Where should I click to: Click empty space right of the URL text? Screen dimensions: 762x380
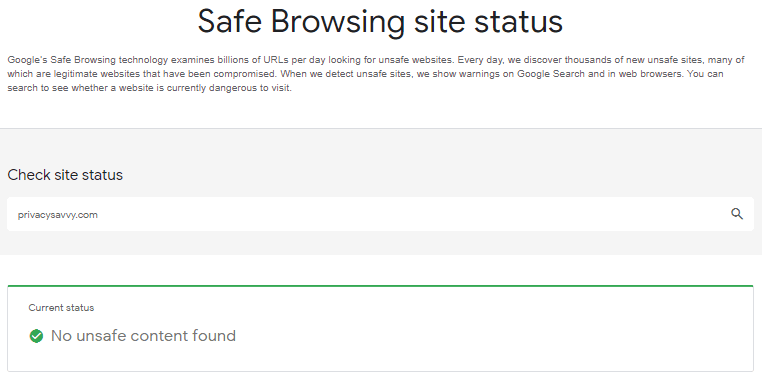tap(413, 214)
